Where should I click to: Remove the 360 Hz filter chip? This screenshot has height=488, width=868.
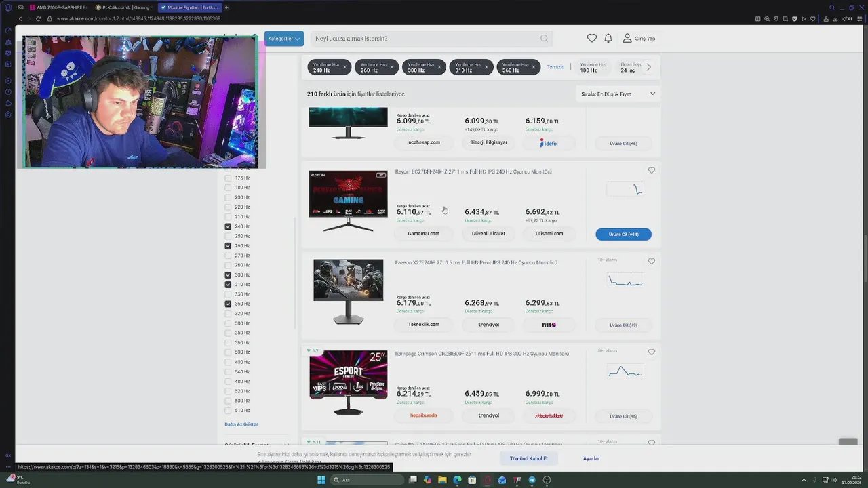coord(534,67)
